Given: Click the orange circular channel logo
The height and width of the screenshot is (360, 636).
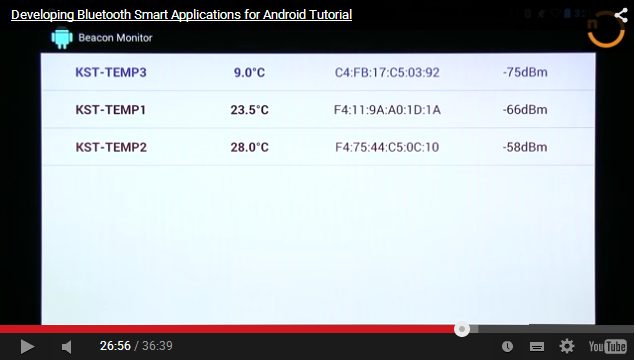Looking at the screenshot, I should point(606,29).
